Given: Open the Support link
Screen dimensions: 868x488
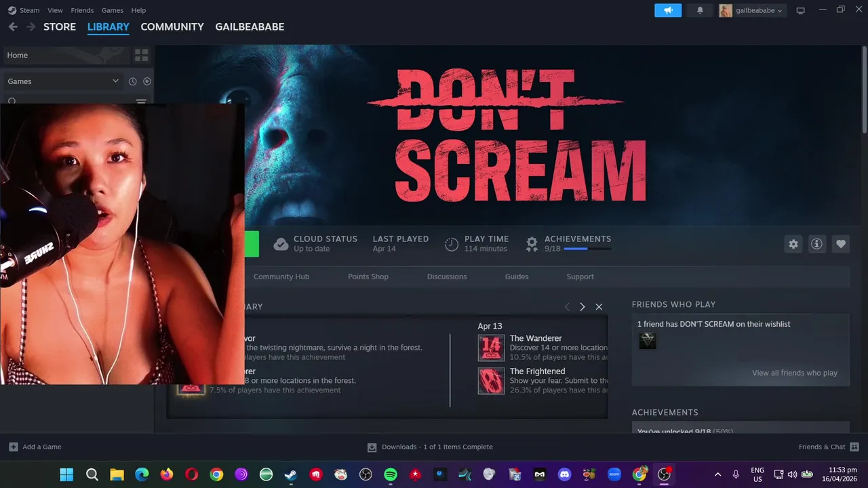Looking at the screenshot, I should pos(580,277).
